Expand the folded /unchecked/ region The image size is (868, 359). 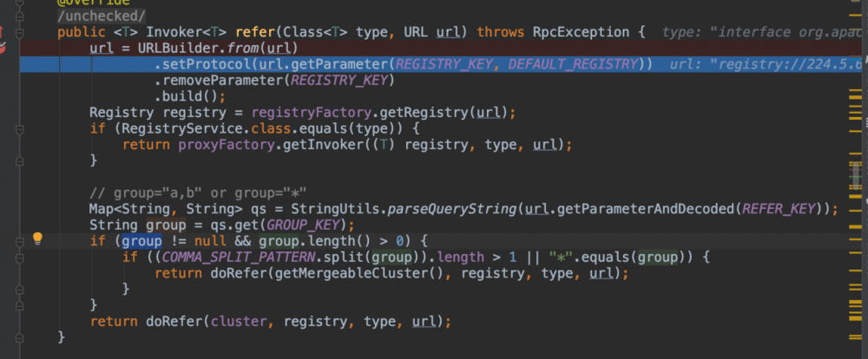pos(102,16)
